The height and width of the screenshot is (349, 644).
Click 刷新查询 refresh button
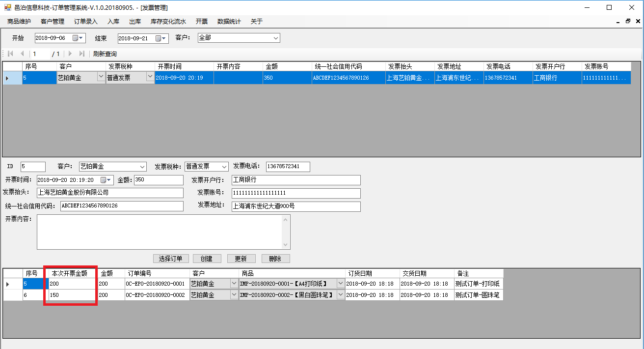pyautogui.click(x=105, y=54)
